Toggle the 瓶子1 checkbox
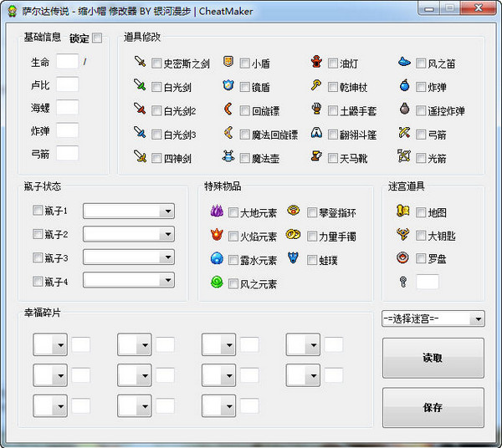Image resolution: width=502 pixels, height=448 pixels. coord(38,211)
